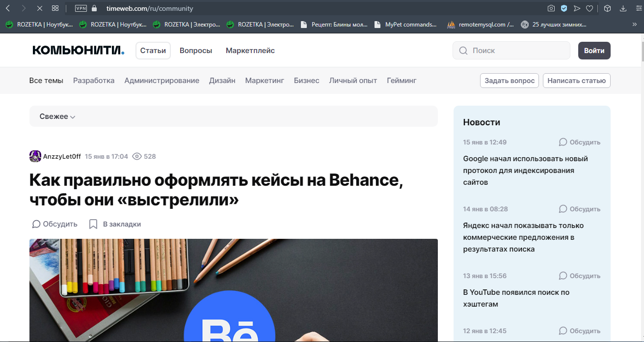Stop page loading with the X icon
Screen dimensions: 644x342
click(39, 8)
